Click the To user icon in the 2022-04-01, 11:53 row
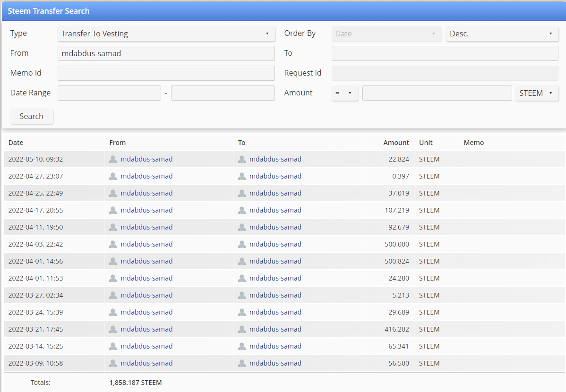 click(242, 278)
